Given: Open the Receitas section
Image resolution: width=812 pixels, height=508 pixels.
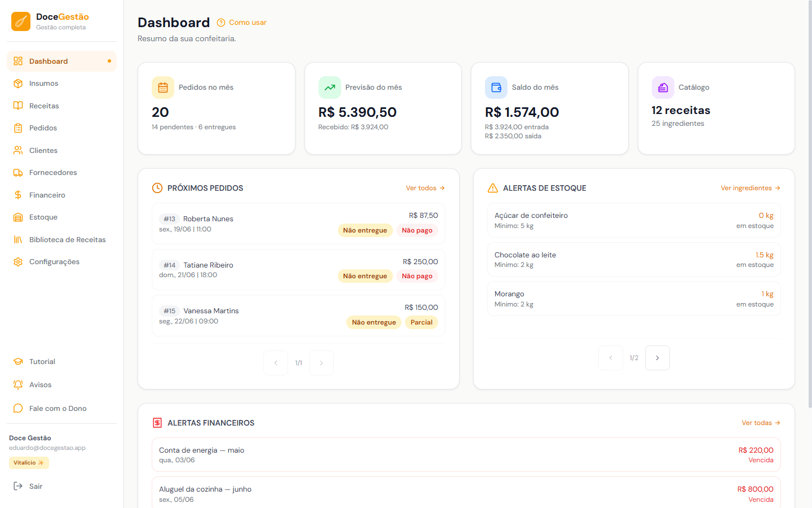Looking at the screenshot, I should [x=61, y=106].
